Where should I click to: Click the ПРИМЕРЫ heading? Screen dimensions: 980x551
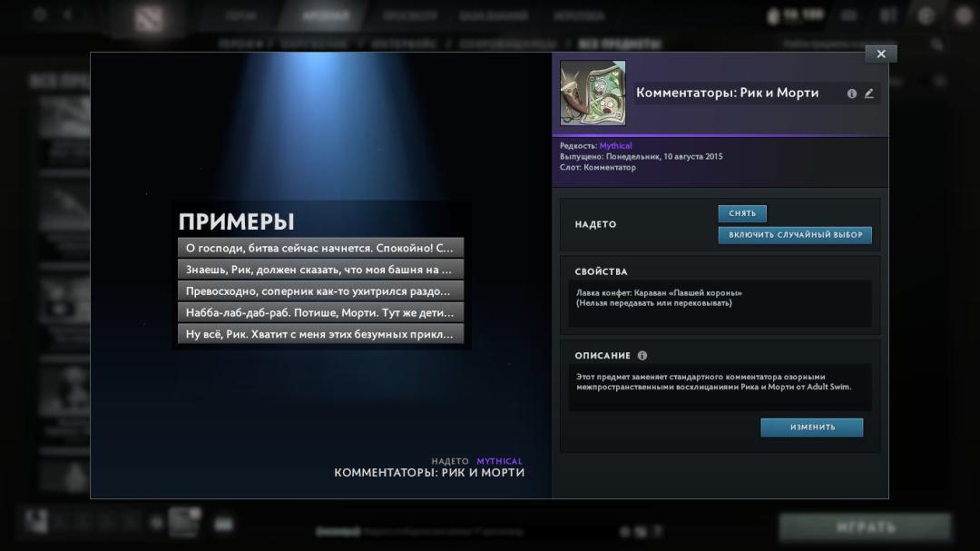tap(236, 221)
